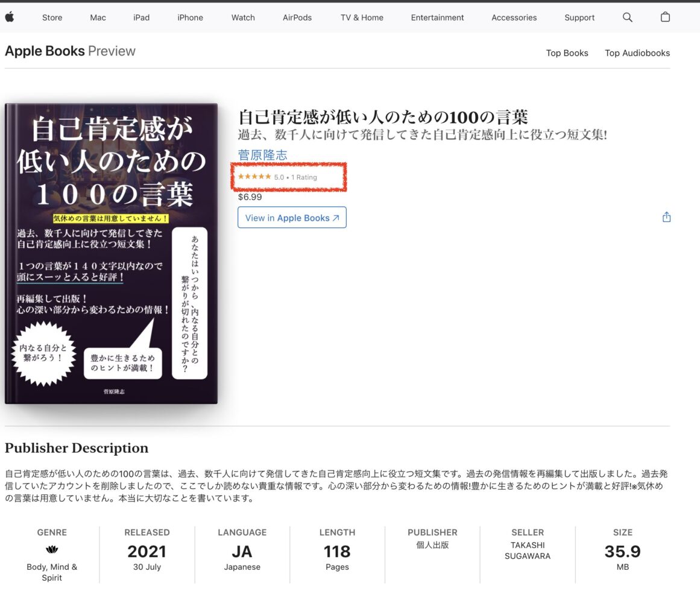Click the Publisher Description heading
This screenshot has height=603, width=700.
tap(77, 447)
